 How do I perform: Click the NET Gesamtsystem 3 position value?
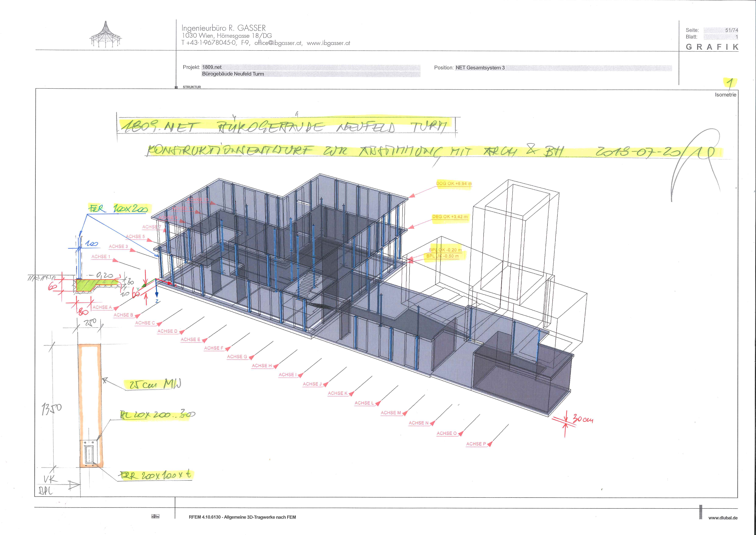480,68
